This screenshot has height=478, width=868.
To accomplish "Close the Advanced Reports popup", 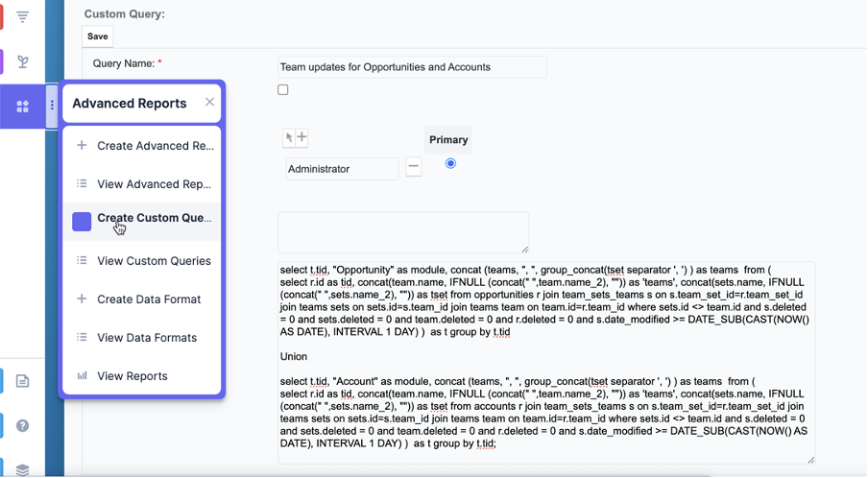I will 210,102.
